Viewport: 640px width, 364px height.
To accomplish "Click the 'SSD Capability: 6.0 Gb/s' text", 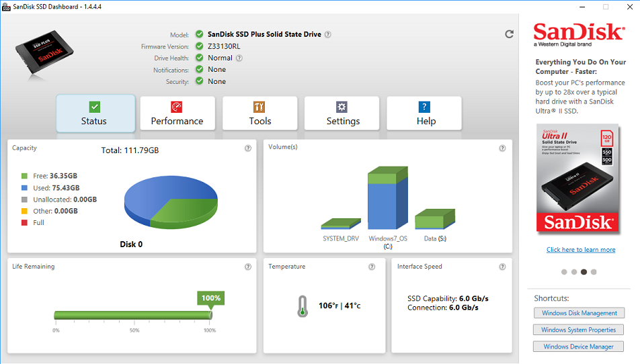I will tap(448, 299).
